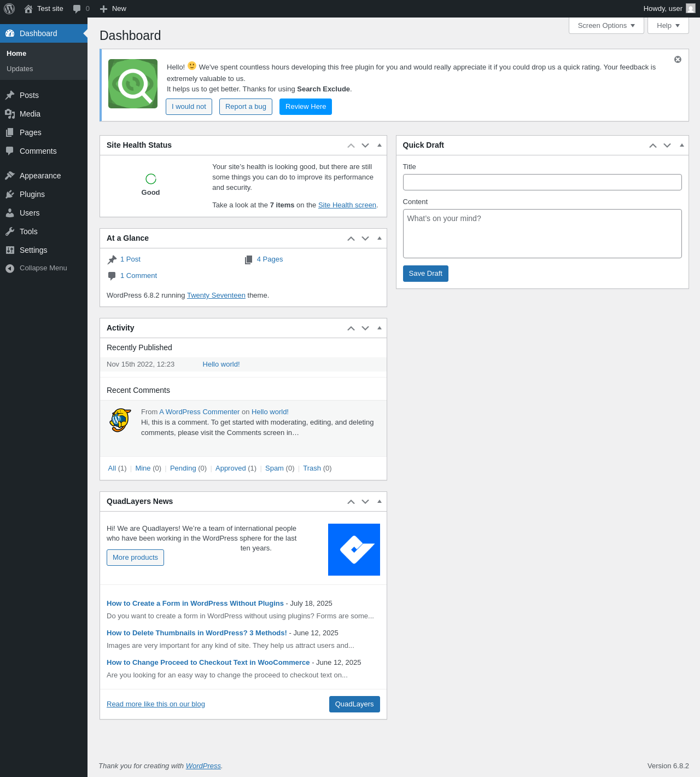The width and height of the screenshot is (700, 777).
Task: Open the Plugins menu item
Action: click(x=44, y=194)
